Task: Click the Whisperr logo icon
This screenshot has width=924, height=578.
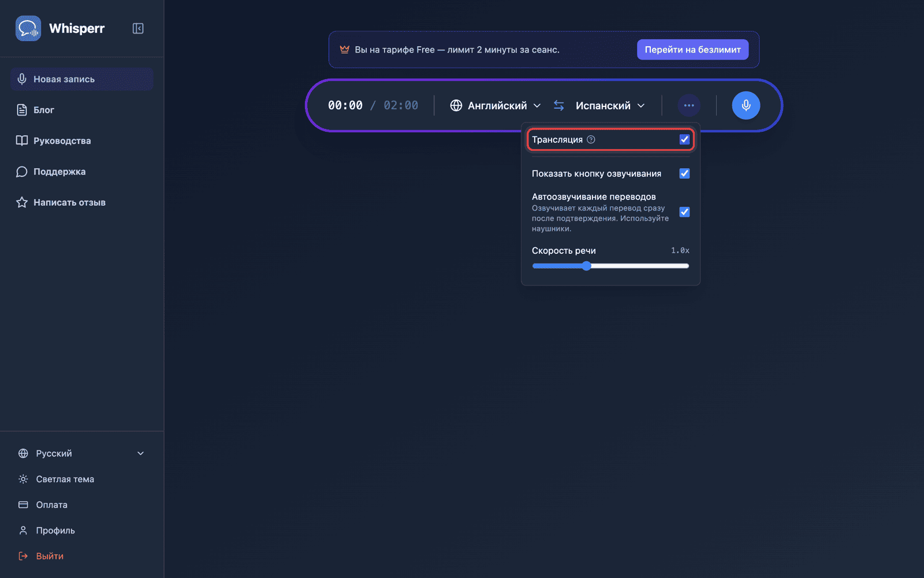Action: point(28,28)
